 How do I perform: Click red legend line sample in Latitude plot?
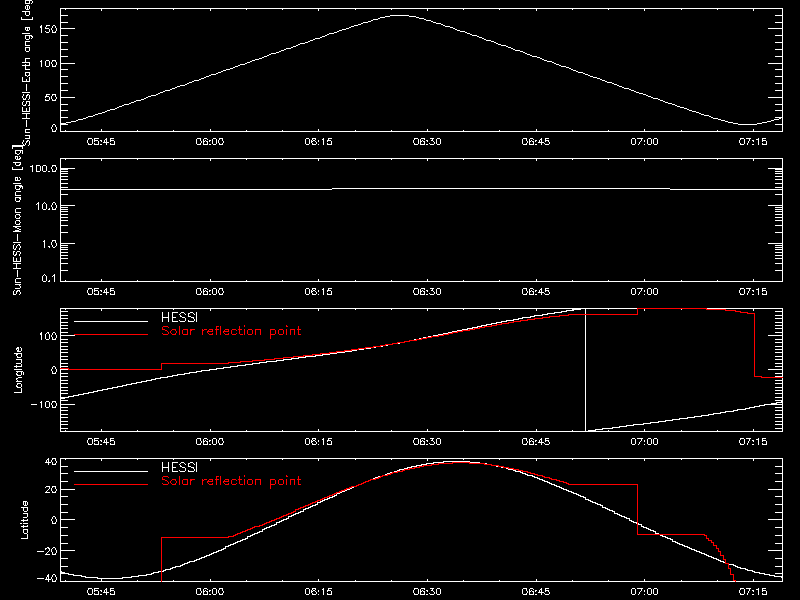[111, 485]
